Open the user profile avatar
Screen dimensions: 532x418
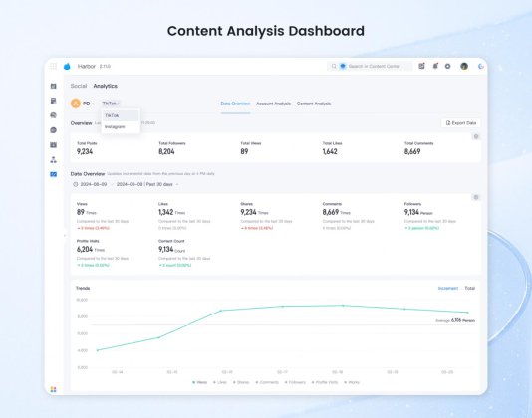tap(464, 66)
